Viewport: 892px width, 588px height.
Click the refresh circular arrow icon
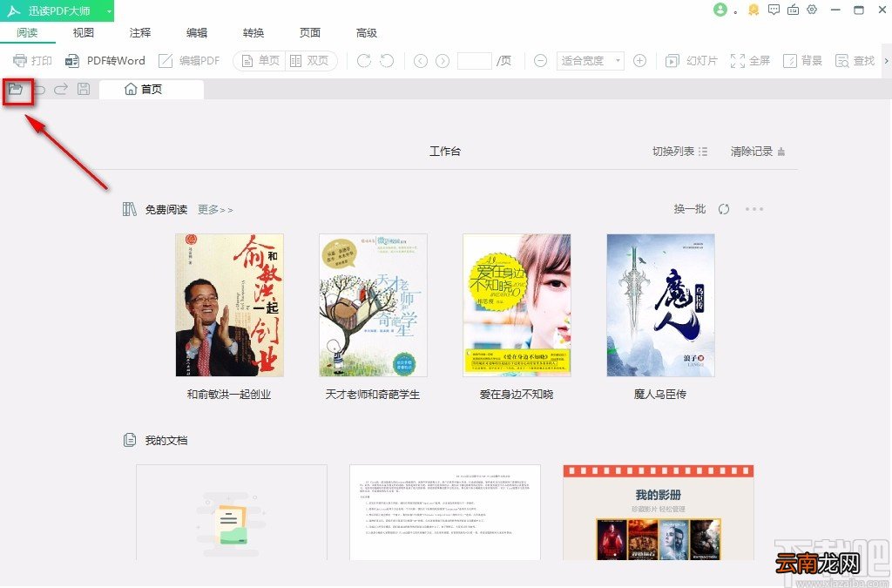724,209
